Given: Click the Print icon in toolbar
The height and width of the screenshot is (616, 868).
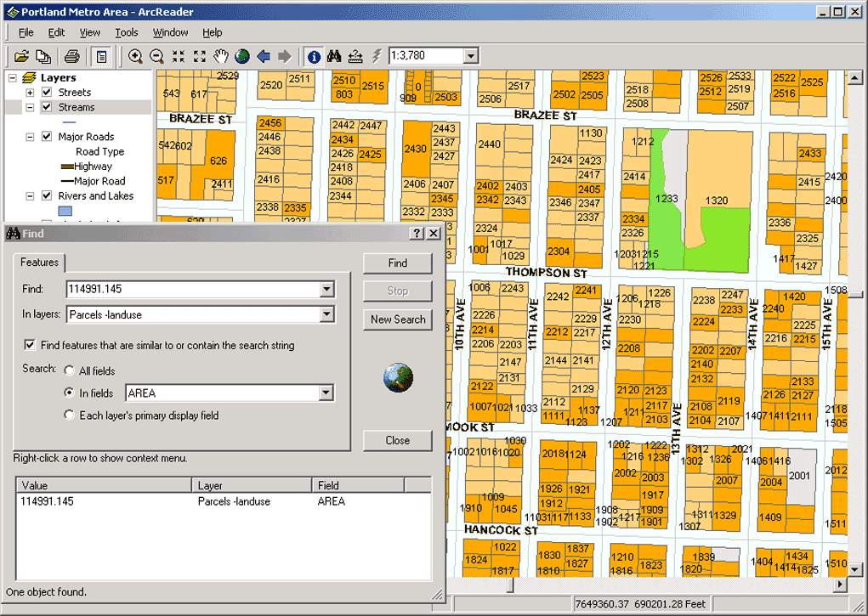Looking at the screenshot, I should [72, 56].
